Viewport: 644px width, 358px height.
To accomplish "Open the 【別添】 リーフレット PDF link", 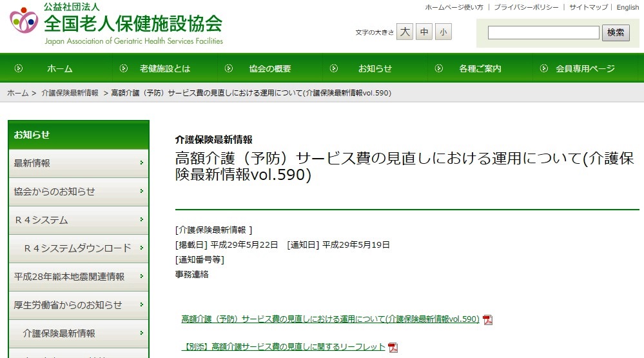I will 284,347.
